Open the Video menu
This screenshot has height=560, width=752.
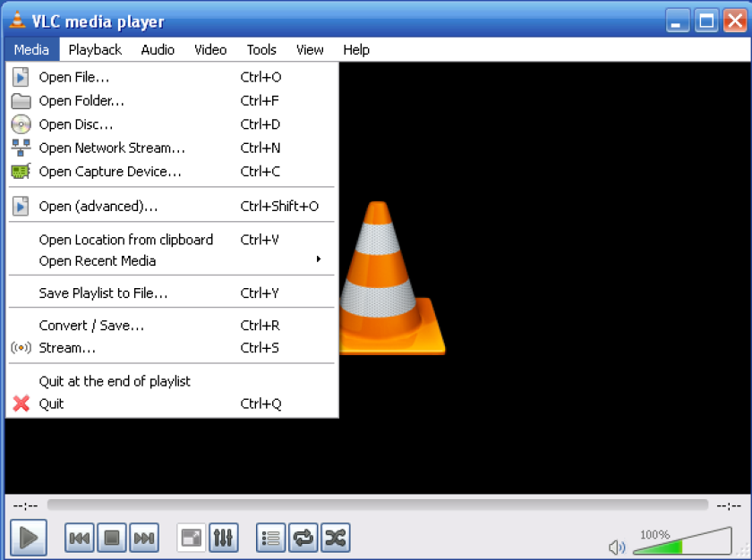[x=210, y=50]
